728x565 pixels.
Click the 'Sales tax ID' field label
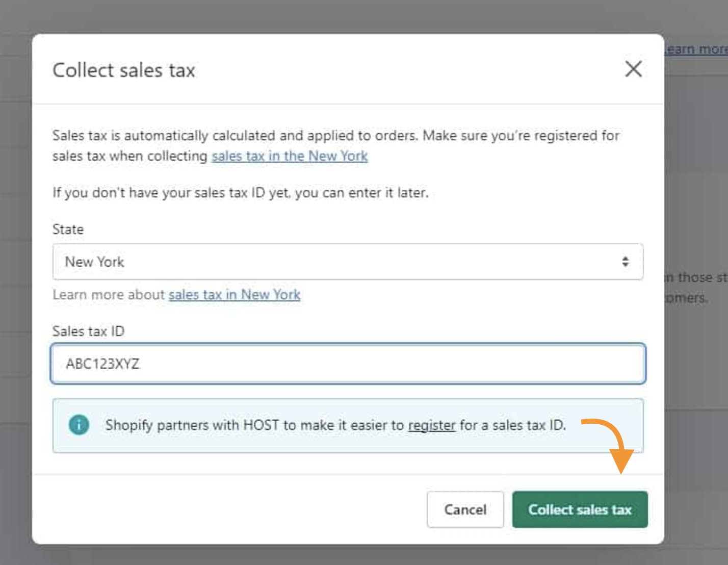click(88, 331)
